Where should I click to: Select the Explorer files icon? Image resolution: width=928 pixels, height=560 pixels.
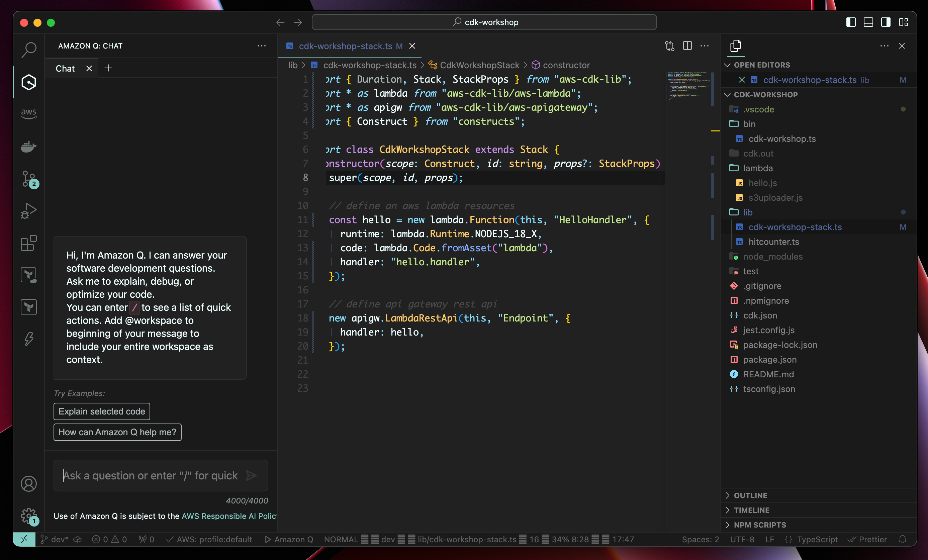(x=736, y=46)
